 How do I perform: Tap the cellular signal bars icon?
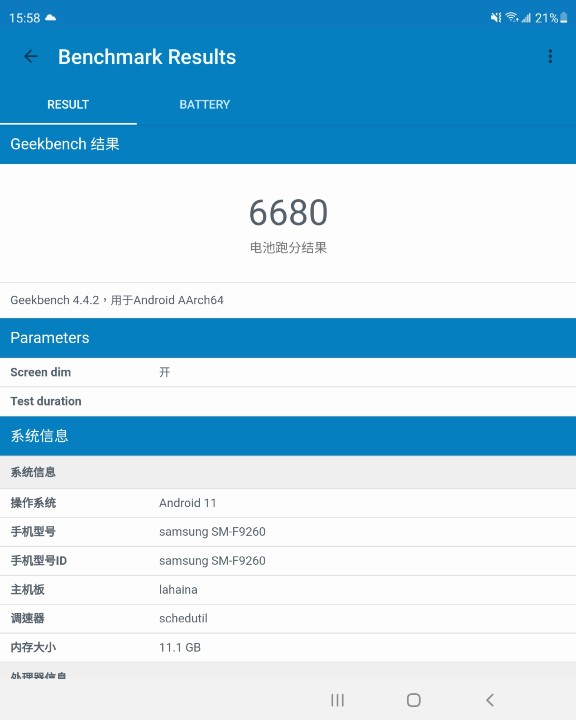tap(526, 18)
